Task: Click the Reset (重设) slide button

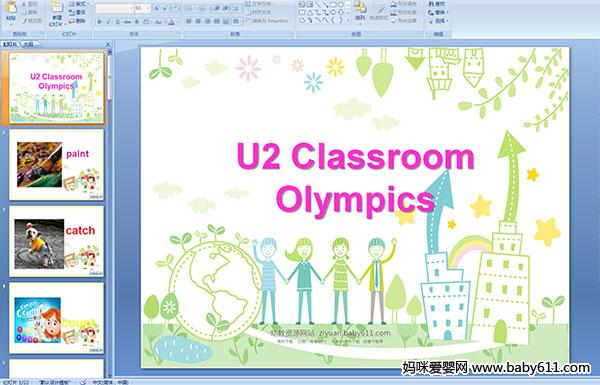Action: [78, 13]
